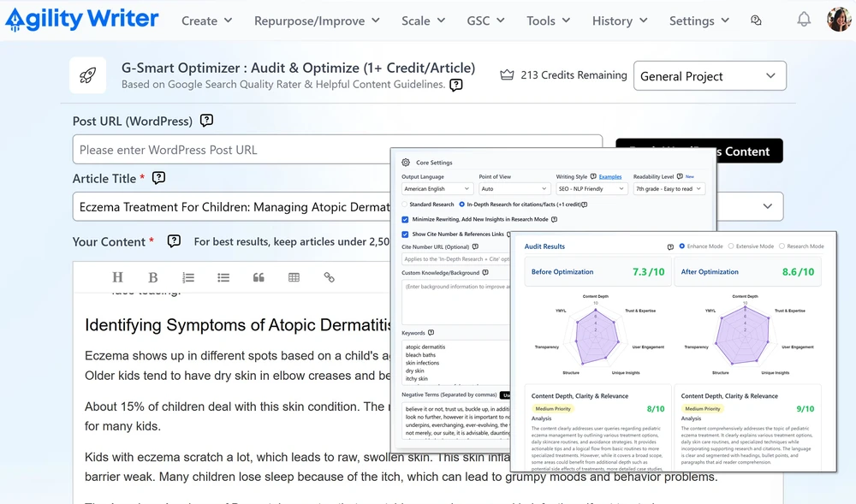Image resolution: width=856 pixels, height=504 pixels.
Task: Click After Optimization 8.6/10 score card
Action: pyautogui.click(x=747, y=271)
